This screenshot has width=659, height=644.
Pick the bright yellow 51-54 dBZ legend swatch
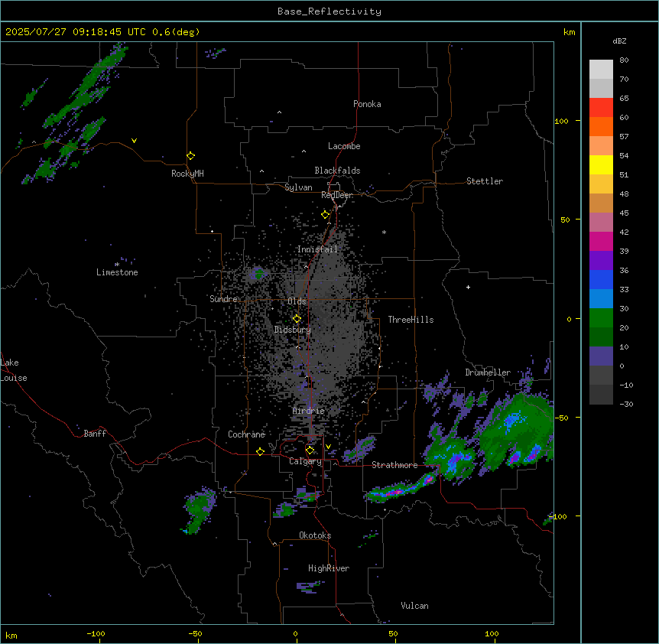point(601,164)
